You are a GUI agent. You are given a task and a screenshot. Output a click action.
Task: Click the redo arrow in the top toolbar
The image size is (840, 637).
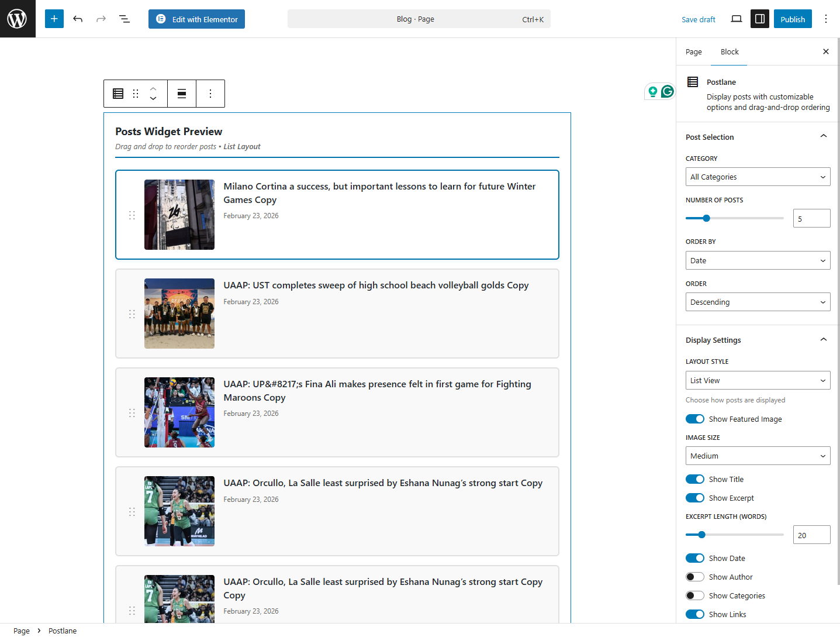[101, 18]
